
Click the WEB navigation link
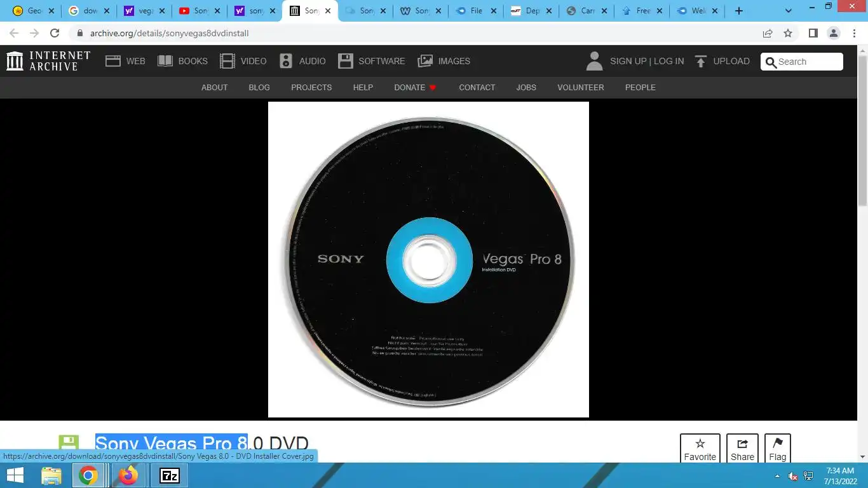(x=135, y=61)
